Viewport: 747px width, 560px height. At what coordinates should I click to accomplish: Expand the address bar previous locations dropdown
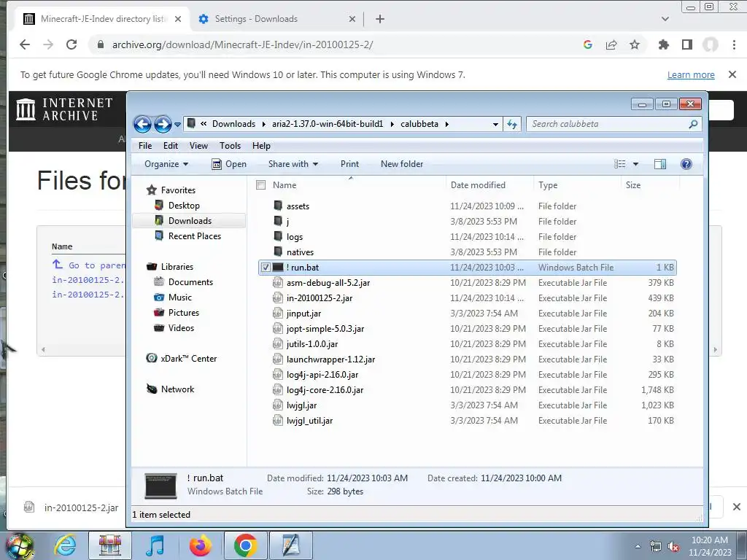(495, 124)
